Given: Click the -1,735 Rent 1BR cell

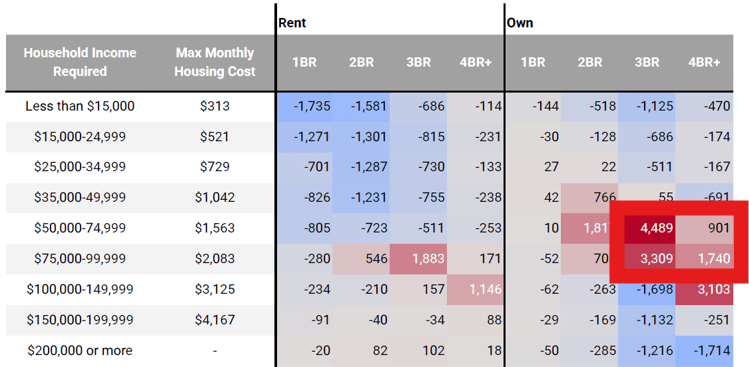Looking at the screenshot, I should 304,106.
